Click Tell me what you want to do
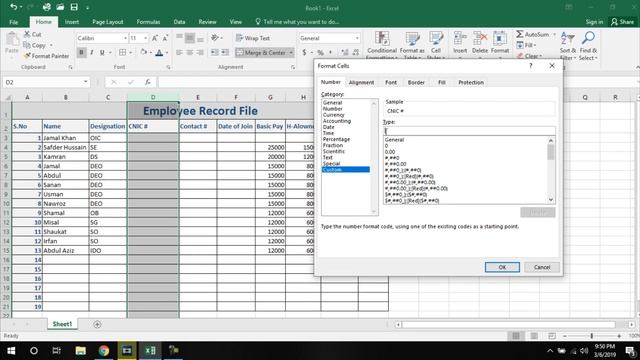The image size is (640, 360). coord(298,22)
